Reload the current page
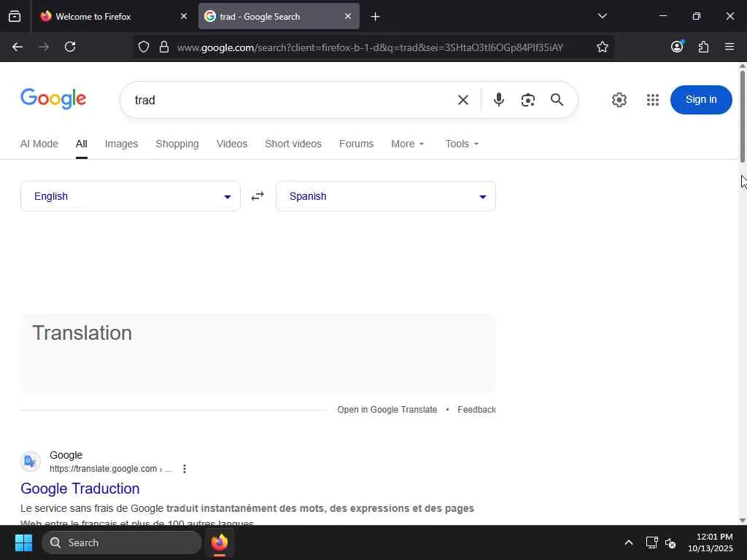Viewport: 747px width, 560px height. (x=70, y=47)
